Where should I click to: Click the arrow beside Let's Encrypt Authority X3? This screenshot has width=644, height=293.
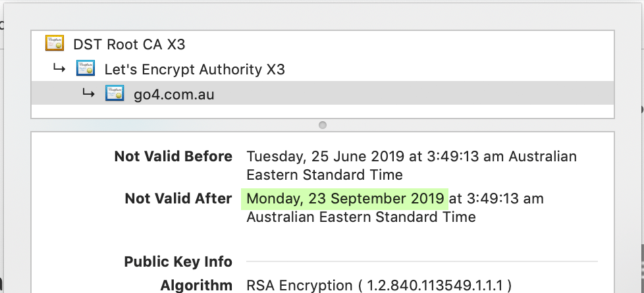coord(59,68)
